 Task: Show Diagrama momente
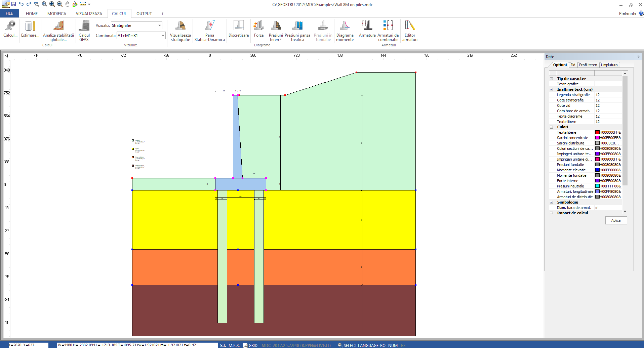(x=345, y=31)
